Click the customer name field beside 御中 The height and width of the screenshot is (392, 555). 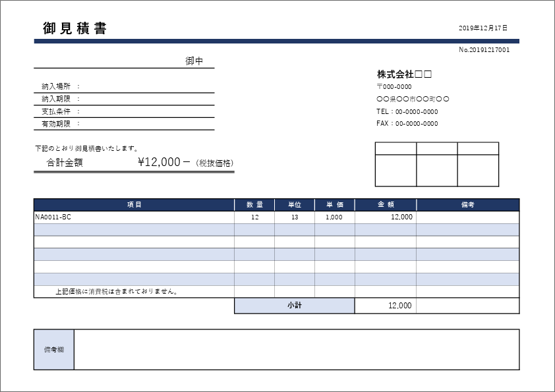click(105, 64)
